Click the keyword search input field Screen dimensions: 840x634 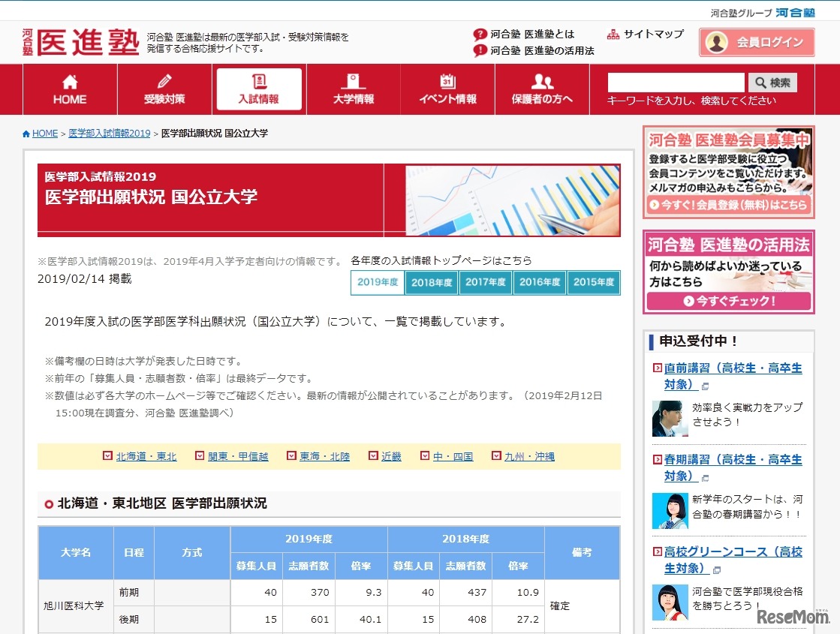(674, 83)
